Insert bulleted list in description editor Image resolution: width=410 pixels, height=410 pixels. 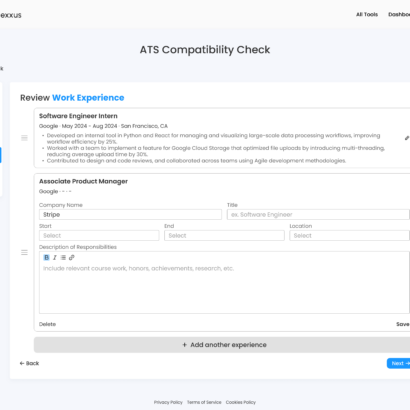[63, 257]
